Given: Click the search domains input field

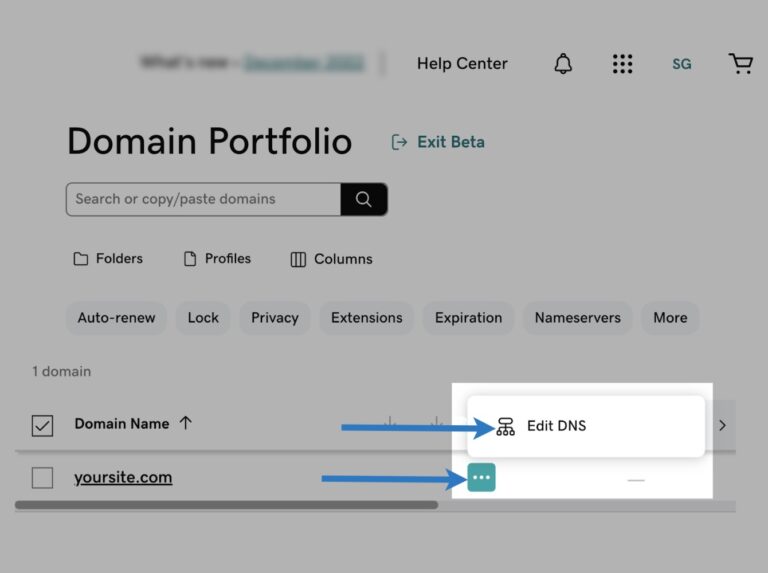Looking at the screenshot, I should [203, 199].
